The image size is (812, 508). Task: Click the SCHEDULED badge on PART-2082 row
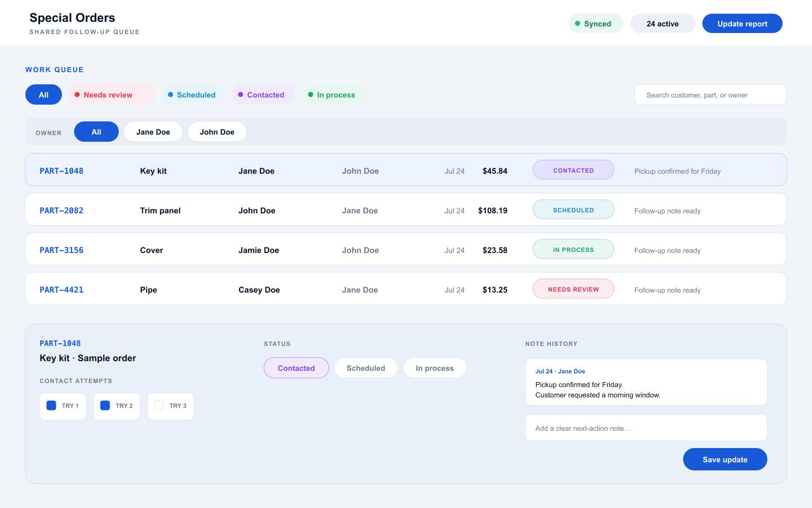573,209
